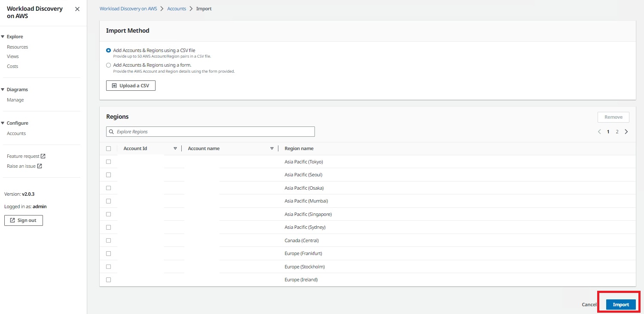Check the Asia Pacific (Tokyo) row checkbox

point(109,161)
